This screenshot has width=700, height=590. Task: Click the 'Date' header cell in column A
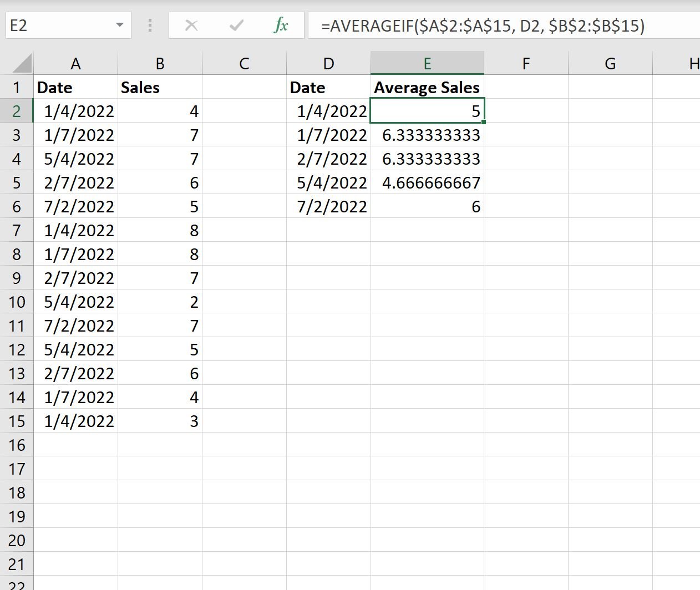[x=75, y=87]
